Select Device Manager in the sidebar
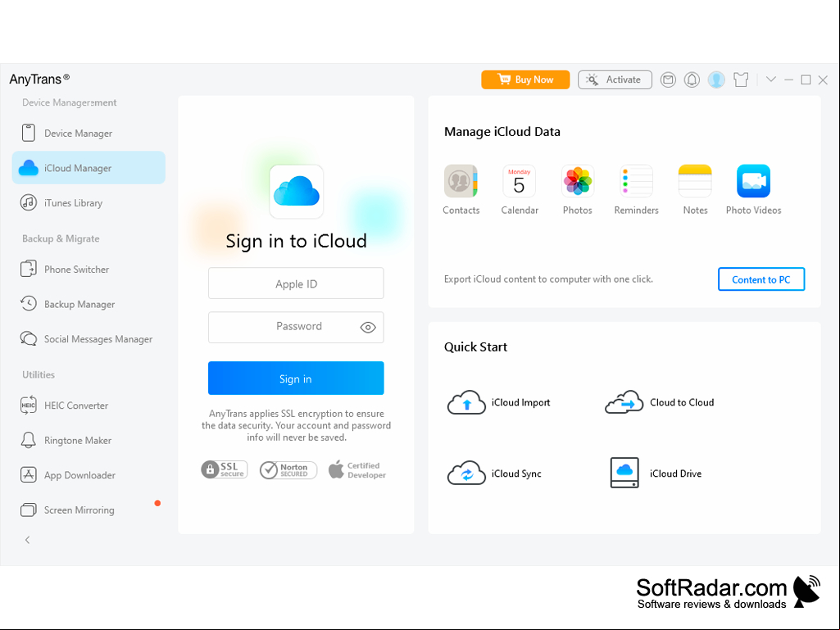 click(89, 133)
